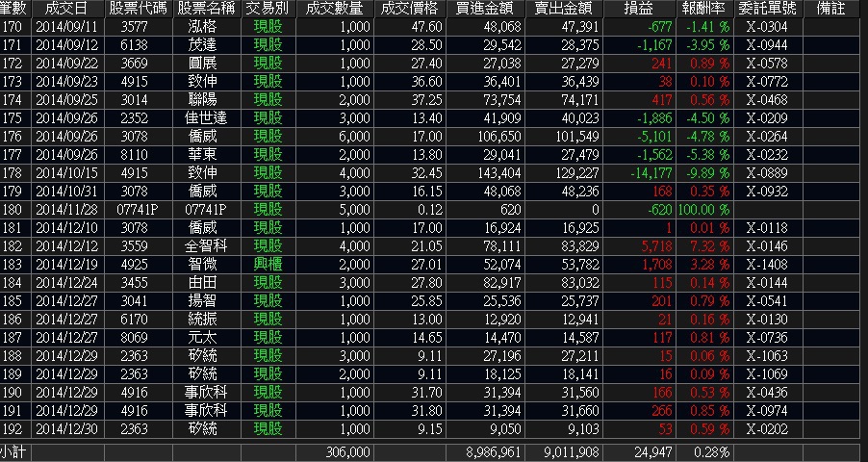Click sell amount 101,549
Image resolution: width=868 pixels, height=462 pixels.
pos(577,137)
